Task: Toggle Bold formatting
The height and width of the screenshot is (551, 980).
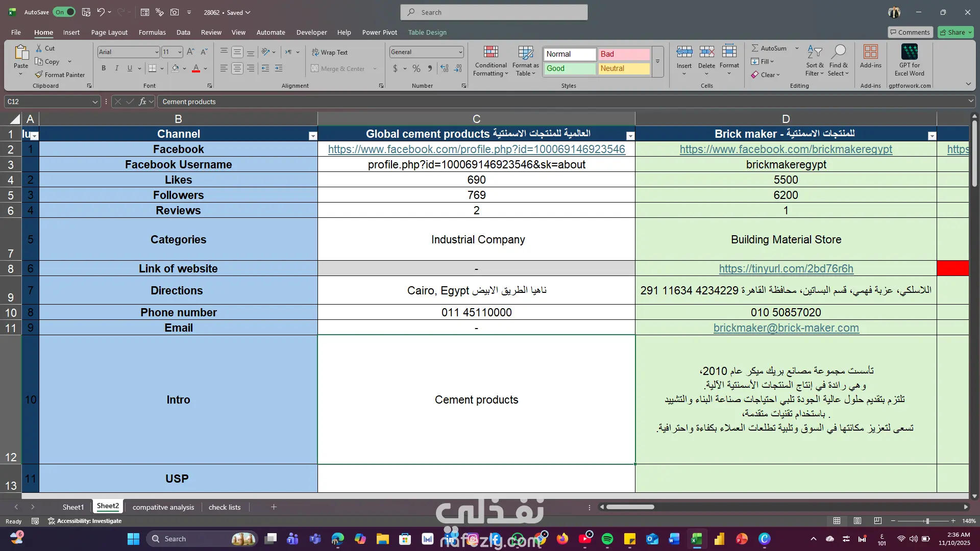Action: (104, 68)
